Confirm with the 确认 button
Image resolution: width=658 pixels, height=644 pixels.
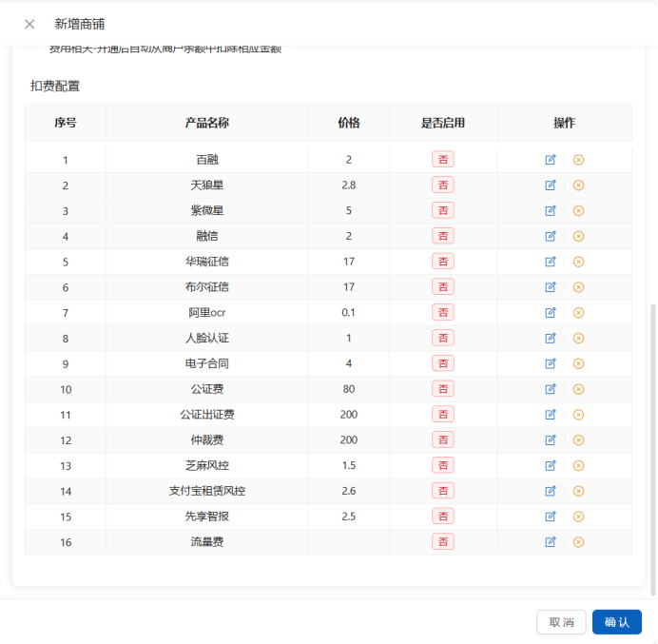pos(617,622)
